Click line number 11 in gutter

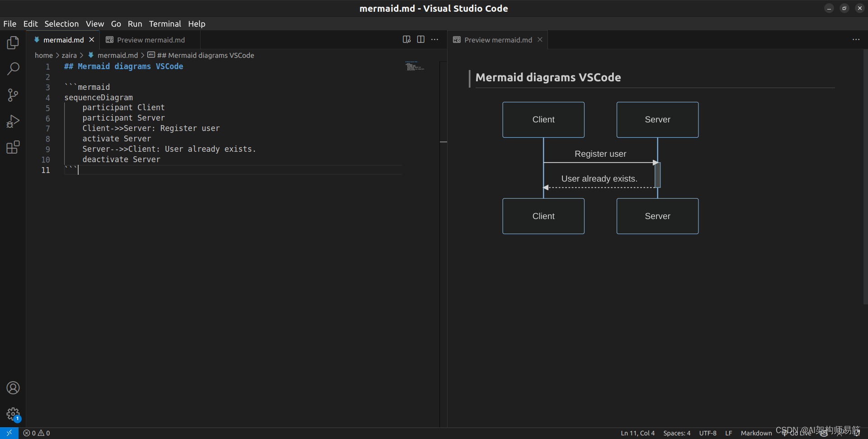pyautogui.click(x=46, y=170)
